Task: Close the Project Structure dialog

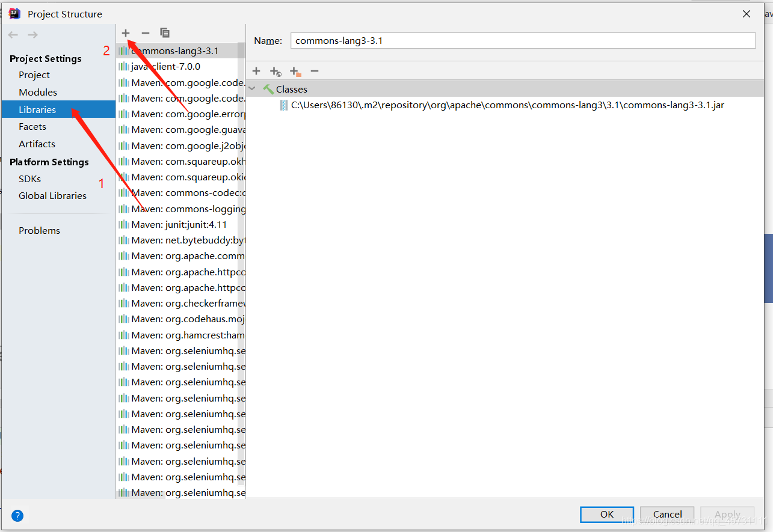Action: pyautogui.click(x=746, y=14)
